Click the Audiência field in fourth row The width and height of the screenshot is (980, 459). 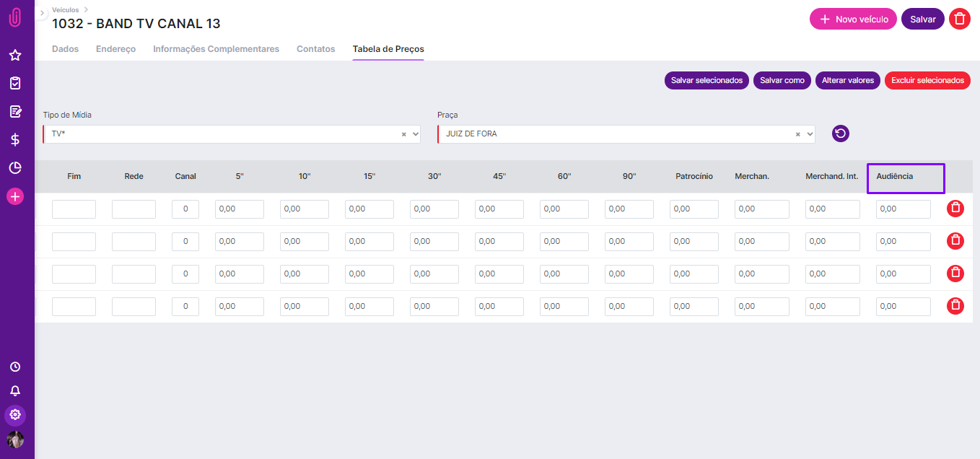tap(904, 307)
